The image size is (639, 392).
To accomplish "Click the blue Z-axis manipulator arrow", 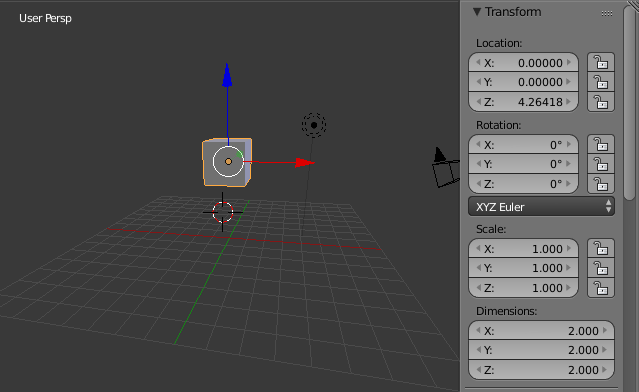I will [227, 76].
